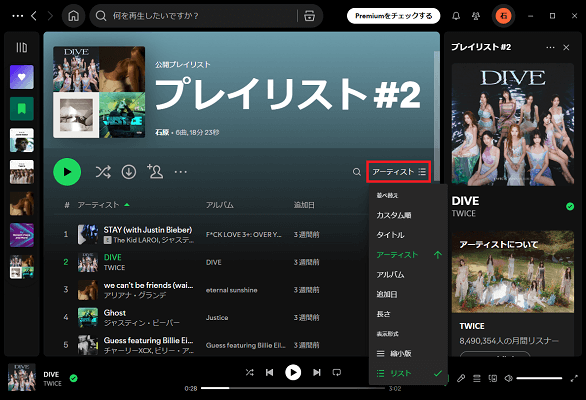Skip to previous track
This screenshot has width=586, height=400.
click(269, 372)
